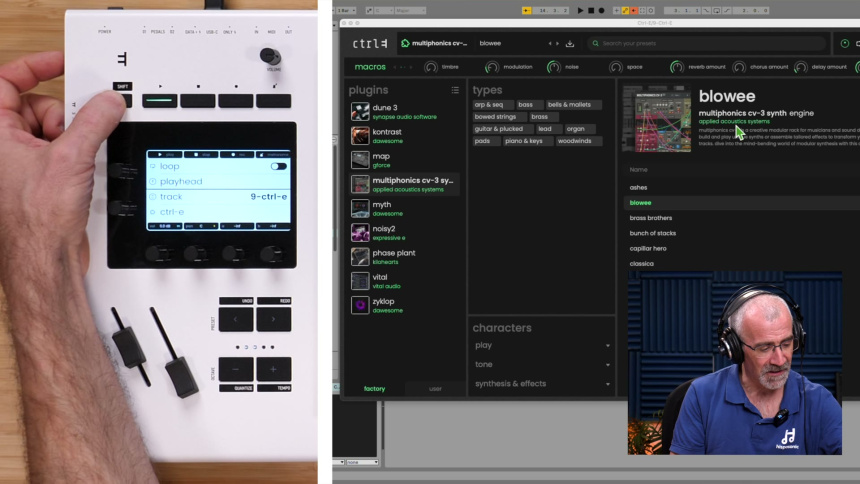Toggle the yellow follow button in transport
The image size is (860, 484).
(527, 10)
